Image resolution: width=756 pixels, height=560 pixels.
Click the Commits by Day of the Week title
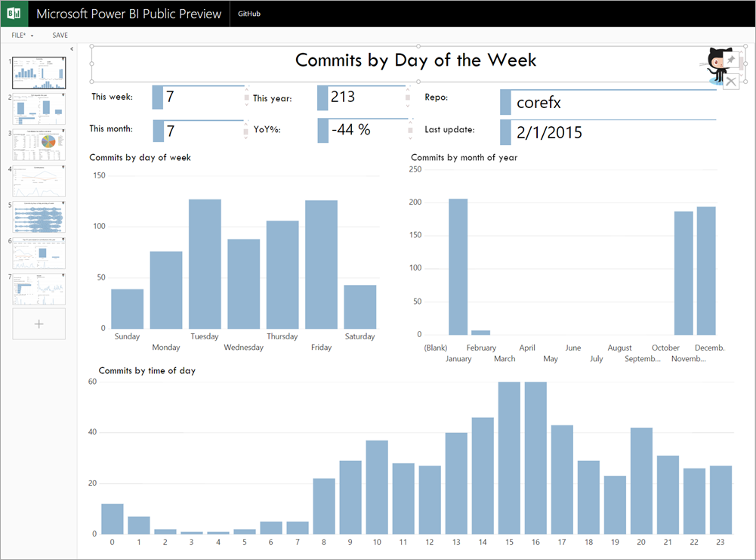click(x=415, y=60)
